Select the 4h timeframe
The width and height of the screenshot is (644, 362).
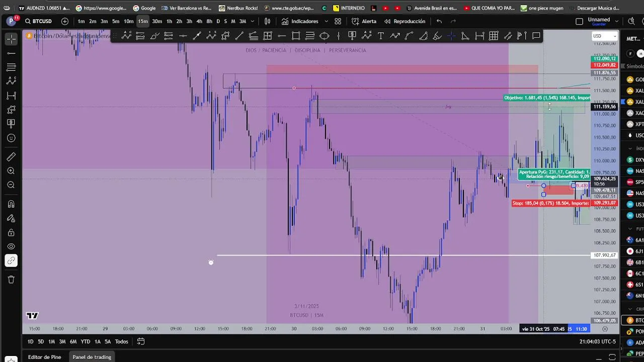tap(199, 21)
